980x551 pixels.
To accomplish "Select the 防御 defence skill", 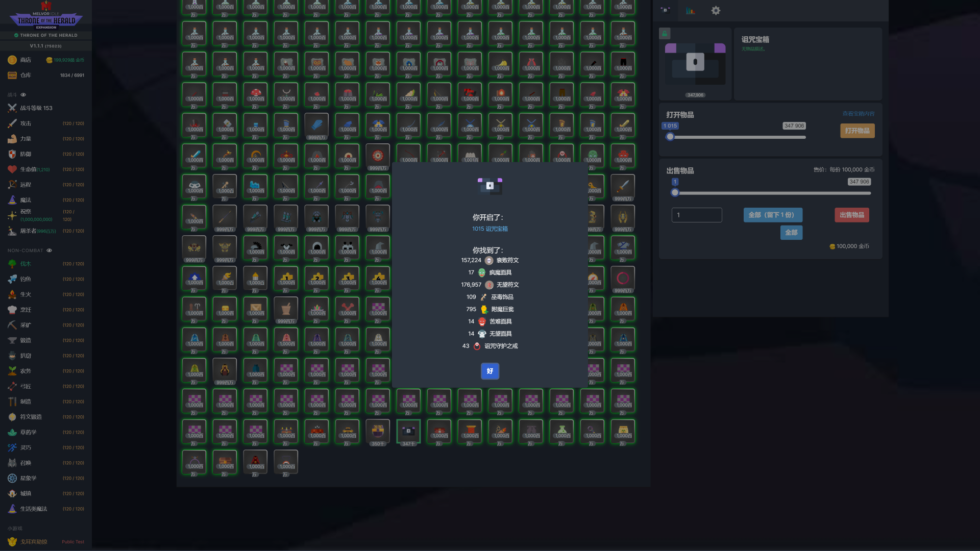I will (46, 154).
